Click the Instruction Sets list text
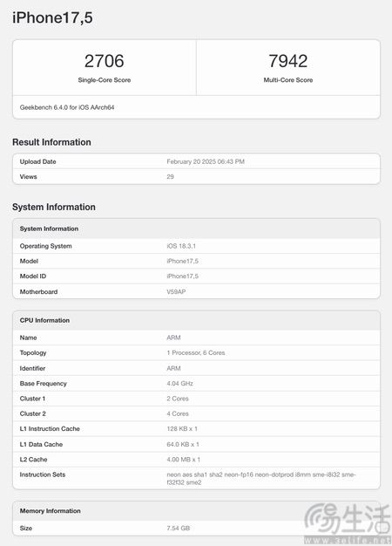 tap(261, 479)
